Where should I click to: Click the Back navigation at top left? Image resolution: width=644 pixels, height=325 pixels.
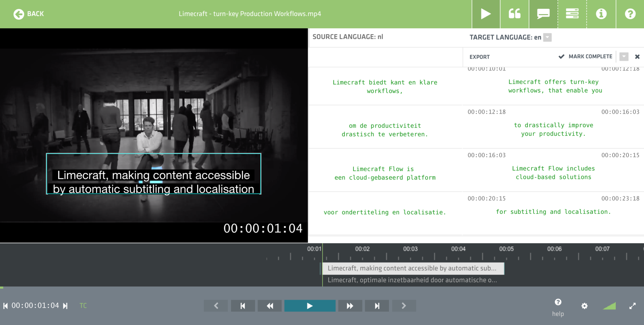coord(28,14)
